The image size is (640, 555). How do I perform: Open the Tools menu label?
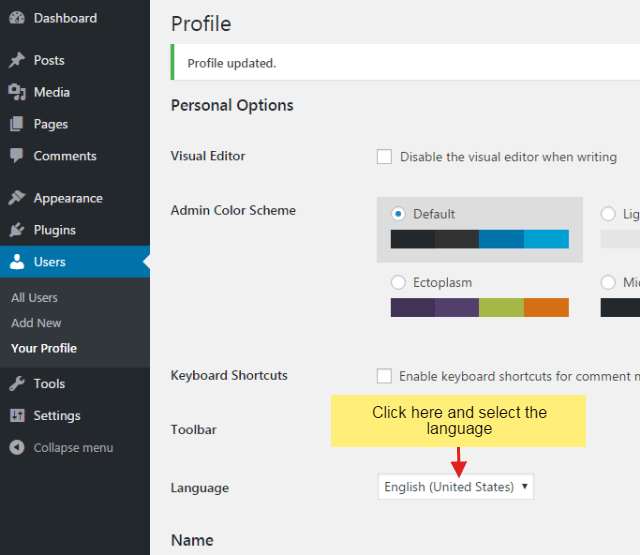point(49,384)
